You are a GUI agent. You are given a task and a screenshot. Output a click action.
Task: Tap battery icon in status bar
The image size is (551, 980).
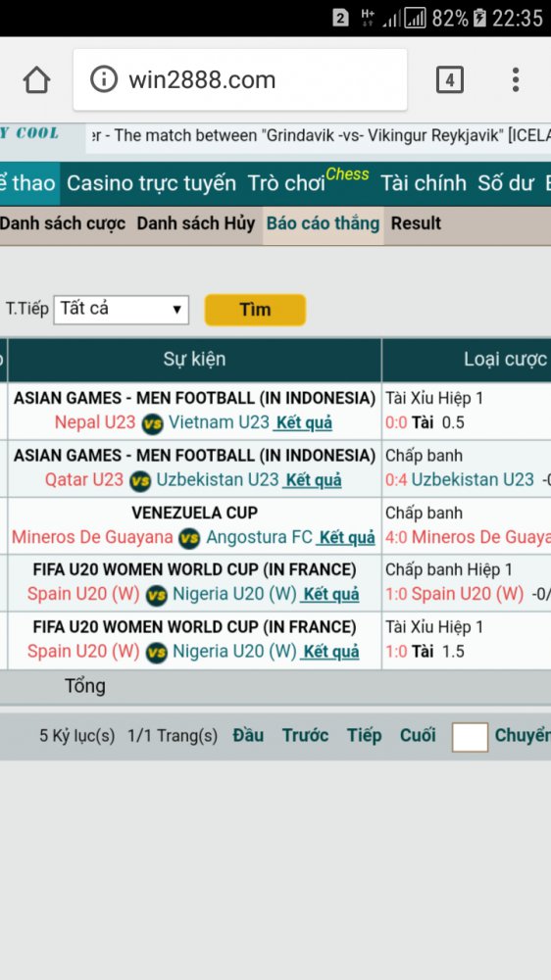click(479, 18)
